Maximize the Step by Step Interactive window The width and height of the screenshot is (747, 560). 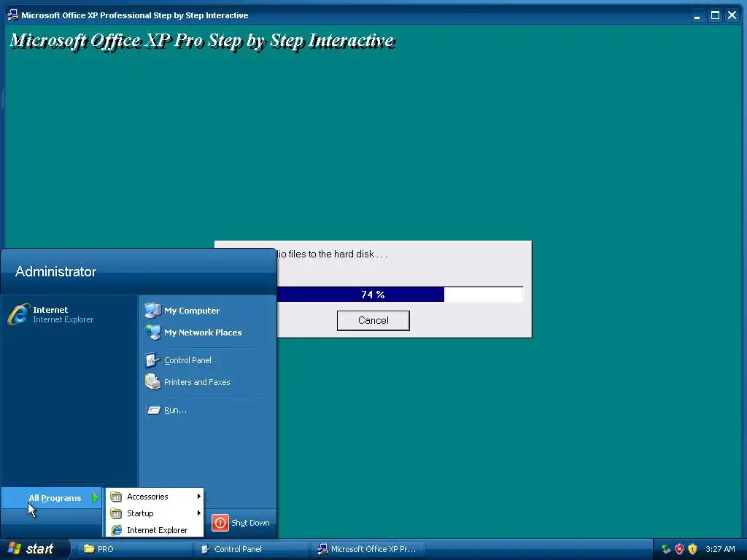point(715,15)
